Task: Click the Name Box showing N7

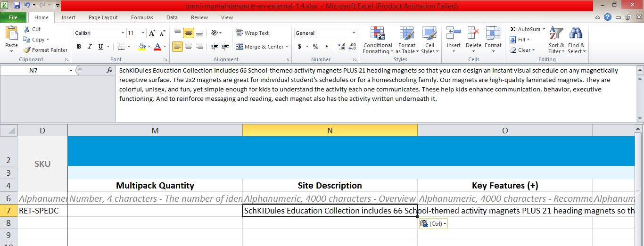Action: click(34, 70)
